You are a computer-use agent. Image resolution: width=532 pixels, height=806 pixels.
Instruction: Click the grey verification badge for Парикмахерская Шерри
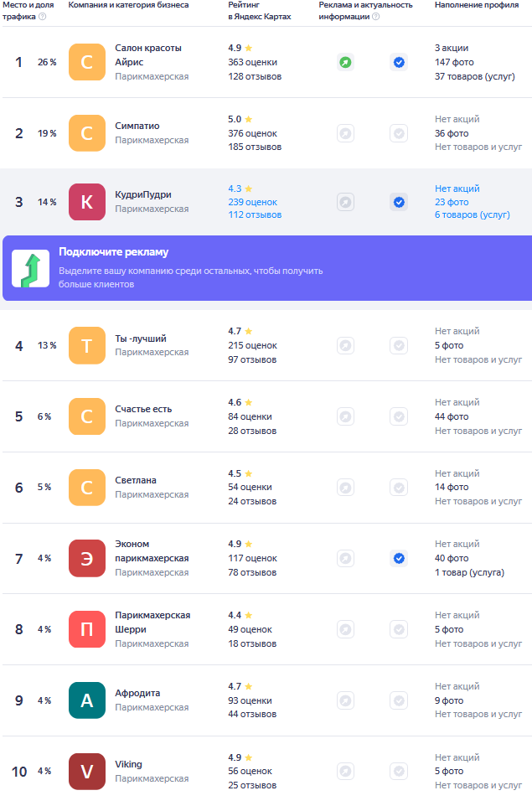coord(399,629)
